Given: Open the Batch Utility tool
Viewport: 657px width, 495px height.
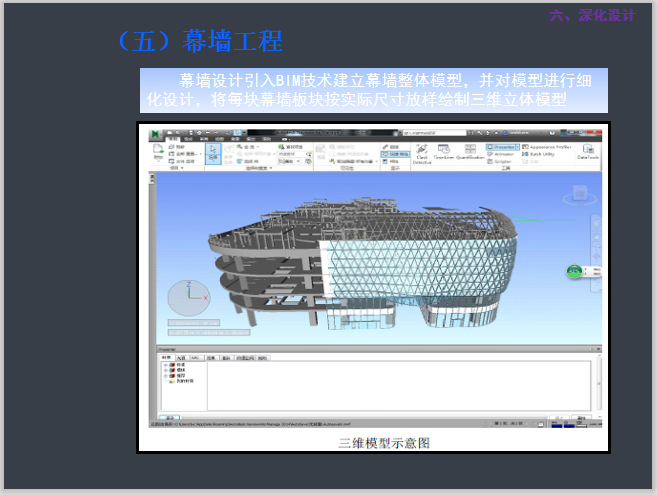Looking at the screenshot, I should pyautogui.click(x=540, y=154).
